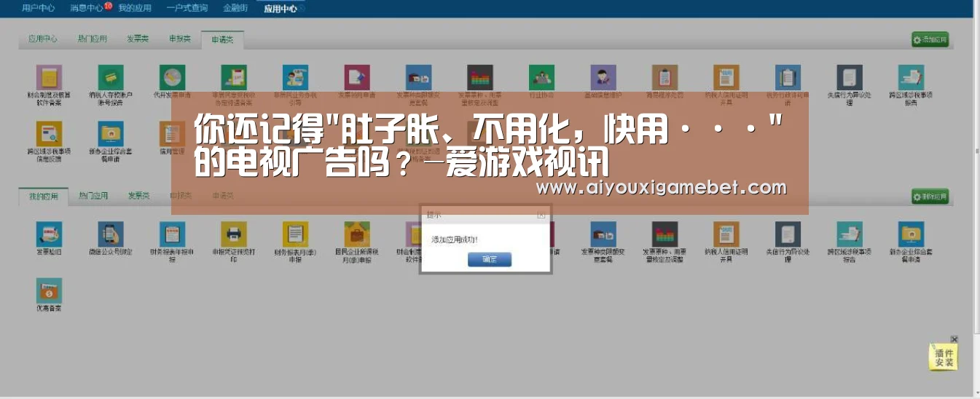Open my-apps 纳税人信用证明开具 icon

(x=726, y=234)
